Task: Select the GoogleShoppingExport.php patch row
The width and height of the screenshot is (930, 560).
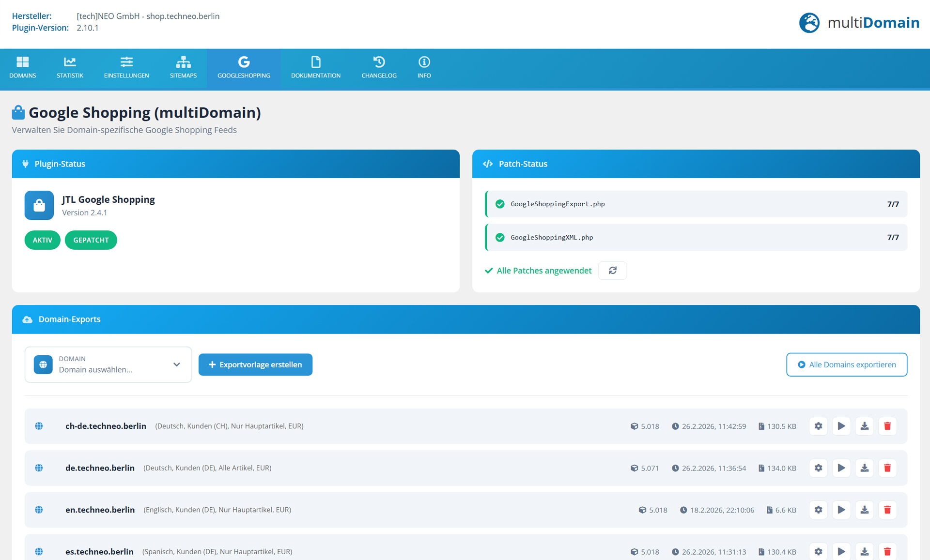Action: click(696, 204)
